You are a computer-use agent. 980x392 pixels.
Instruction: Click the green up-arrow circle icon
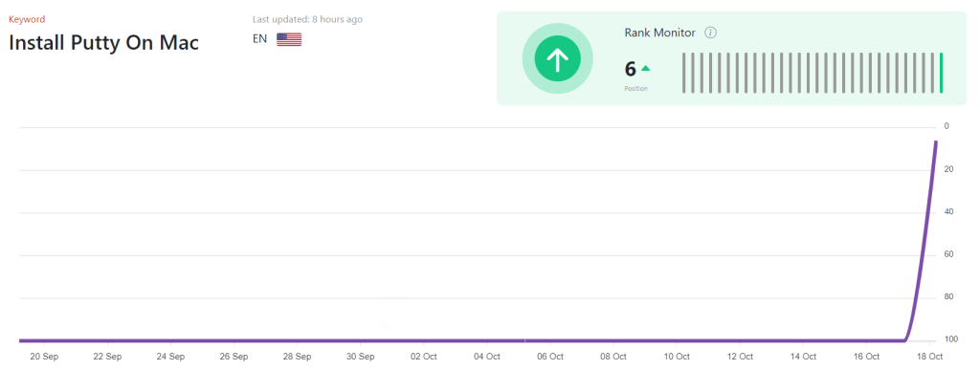point(558,58)
